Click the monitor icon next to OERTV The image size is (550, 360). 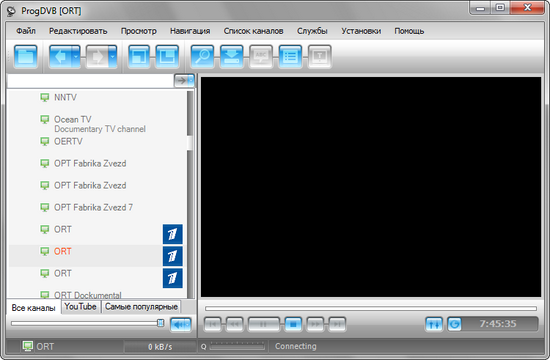[x=45, y=141]
